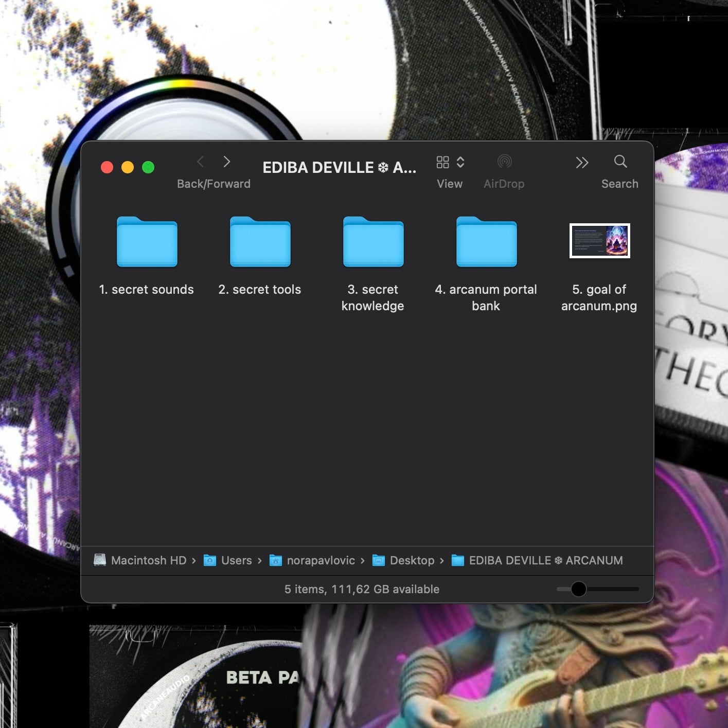Select the "5. goal of arcanum.png" thumbnail
Image resolution: width=728 pixels, height=728 pixels.
(x=599, y=241)
